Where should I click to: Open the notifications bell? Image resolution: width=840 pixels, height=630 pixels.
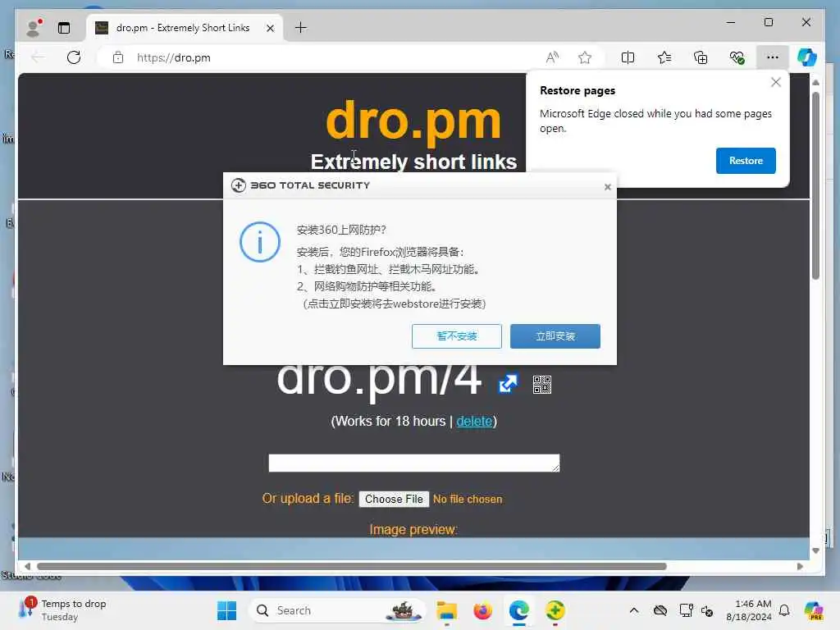point(784,610)
